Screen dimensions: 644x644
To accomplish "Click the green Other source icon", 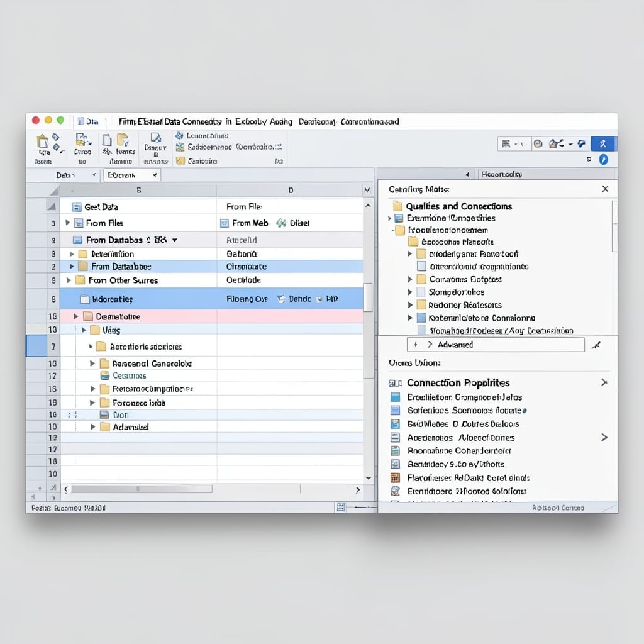I will 281,223.
